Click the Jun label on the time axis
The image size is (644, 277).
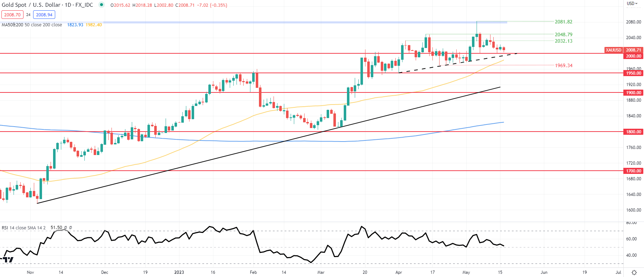(x=544, y=272)
